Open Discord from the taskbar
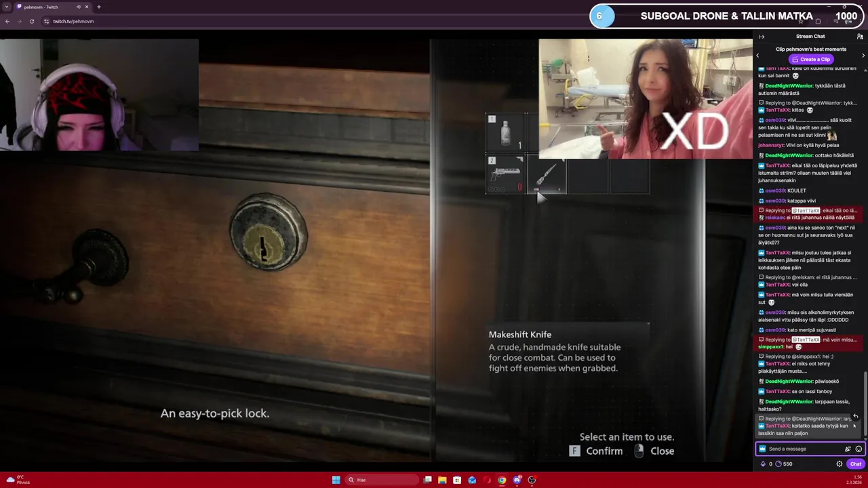The image size is (868, 488). coord(517,480)
